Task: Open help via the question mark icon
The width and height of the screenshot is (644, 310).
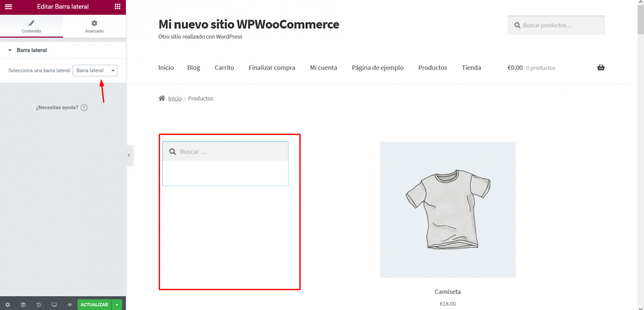Action: (x=84, y=107)
